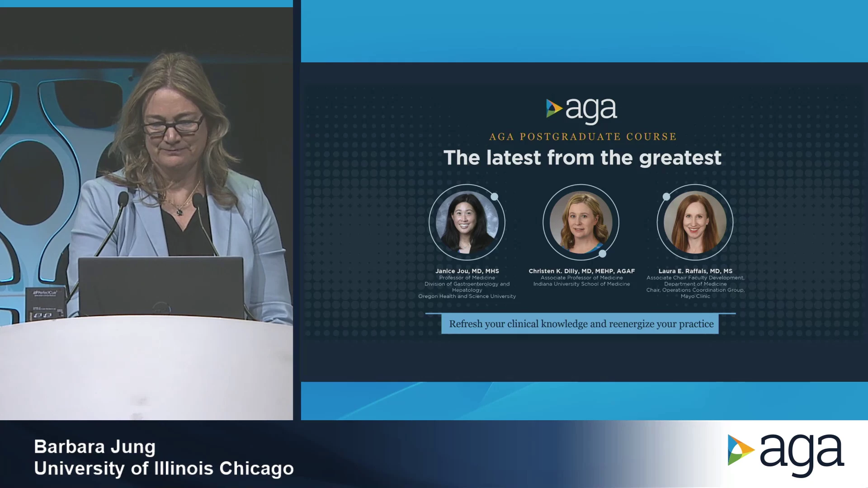Screen dimensions: 868x488
Task: Select Laura E. Raffals' portrait photo
Action: click(x=695, y=222)
